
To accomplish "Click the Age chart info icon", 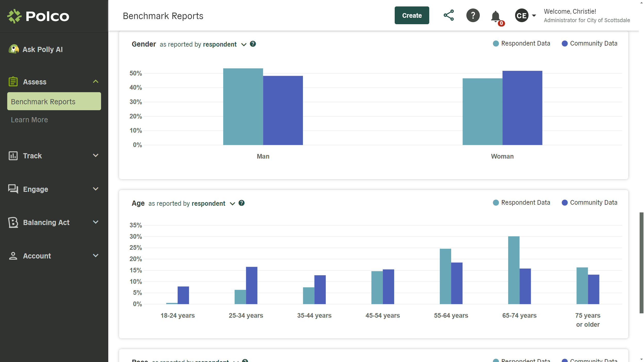I will [x=242, y=203].
